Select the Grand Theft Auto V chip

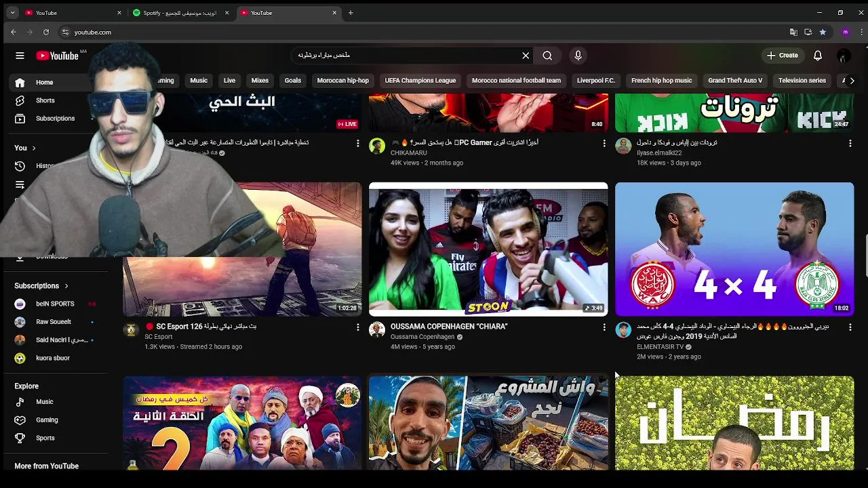735,81
